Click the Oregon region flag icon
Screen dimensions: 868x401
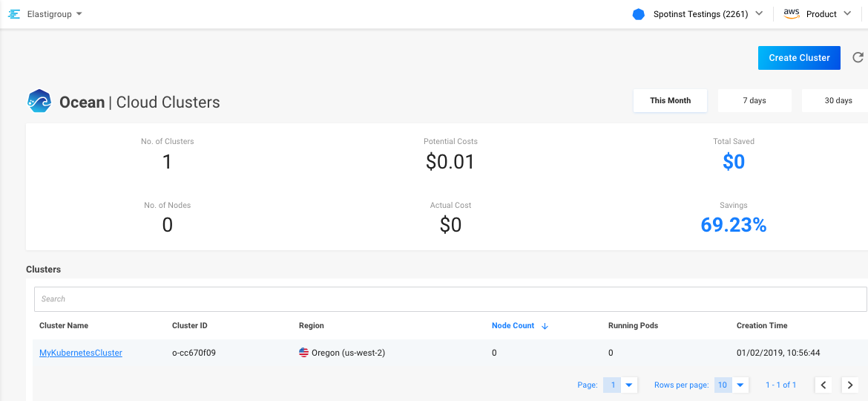(303, 353)
